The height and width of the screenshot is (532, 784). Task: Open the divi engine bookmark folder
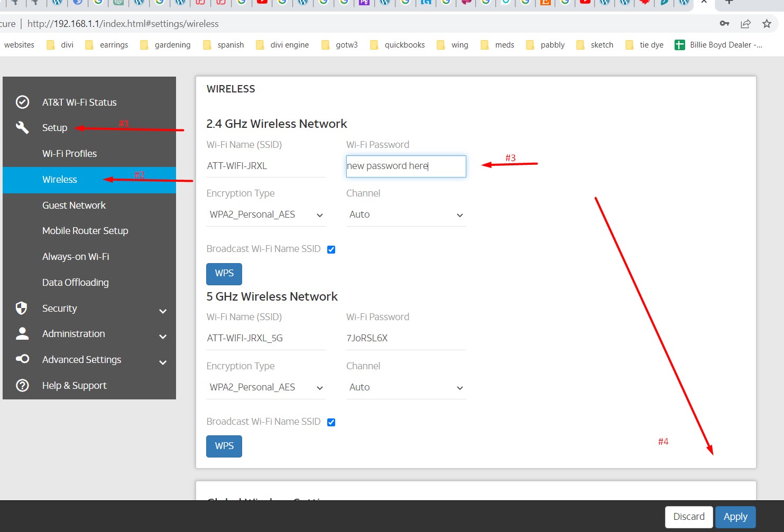coord(282,45)
